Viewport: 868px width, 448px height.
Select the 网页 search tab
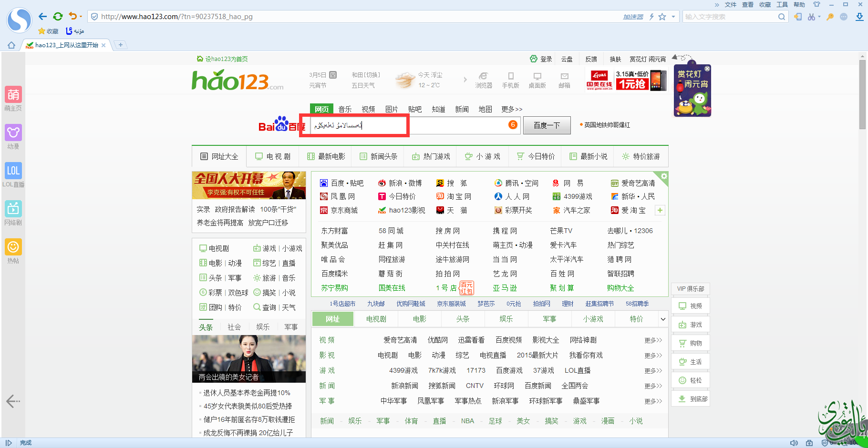pyautogui.click(x=322, y=109)
